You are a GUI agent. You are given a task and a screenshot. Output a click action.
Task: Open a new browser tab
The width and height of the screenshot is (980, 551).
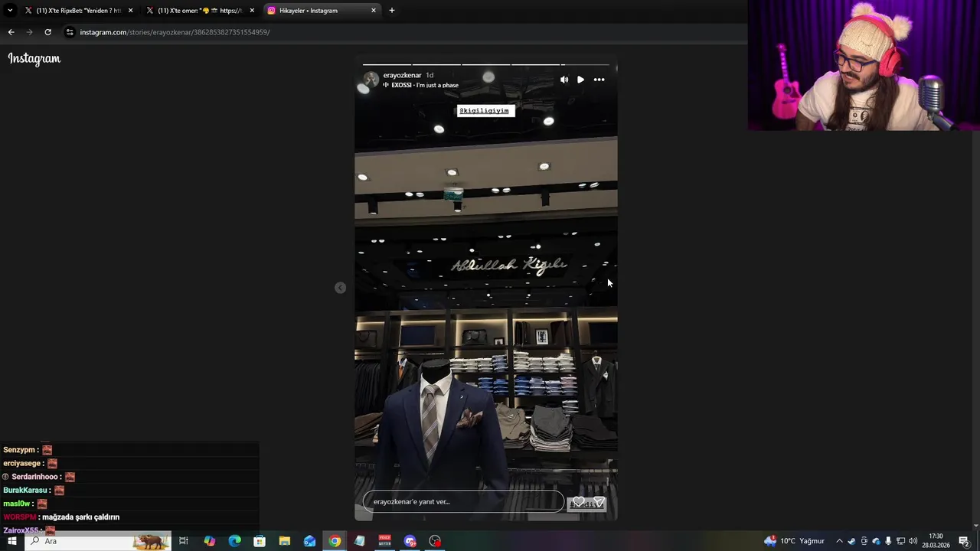[x=392, y=11]
